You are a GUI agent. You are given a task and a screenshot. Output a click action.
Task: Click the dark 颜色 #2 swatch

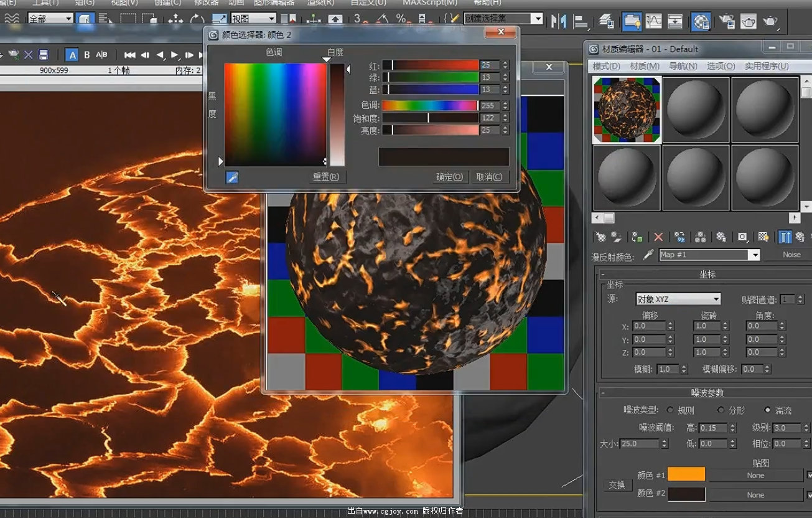pos(686,494)
